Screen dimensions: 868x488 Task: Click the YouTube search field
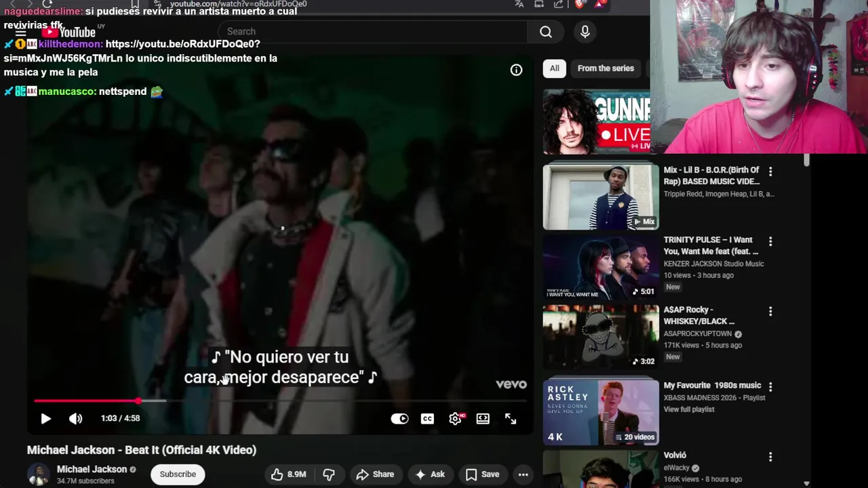[x=373, y=31]
